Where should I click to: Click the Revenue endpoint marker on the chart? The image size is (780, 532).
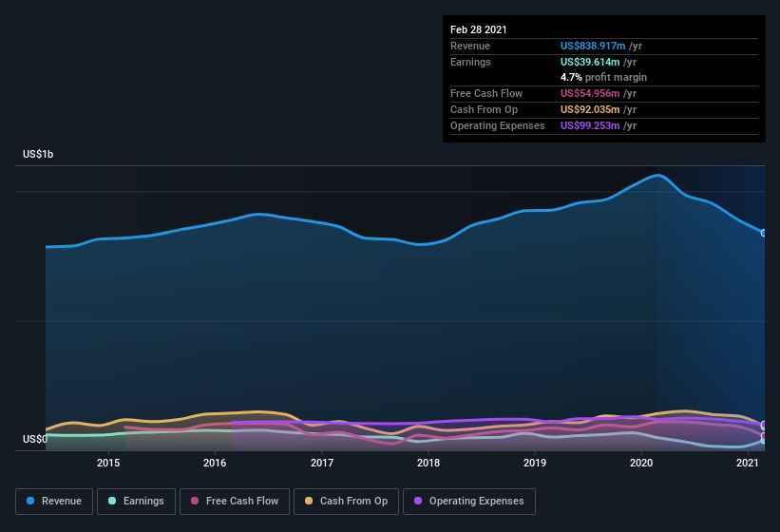pyautogui.click(x=764, y=233)
